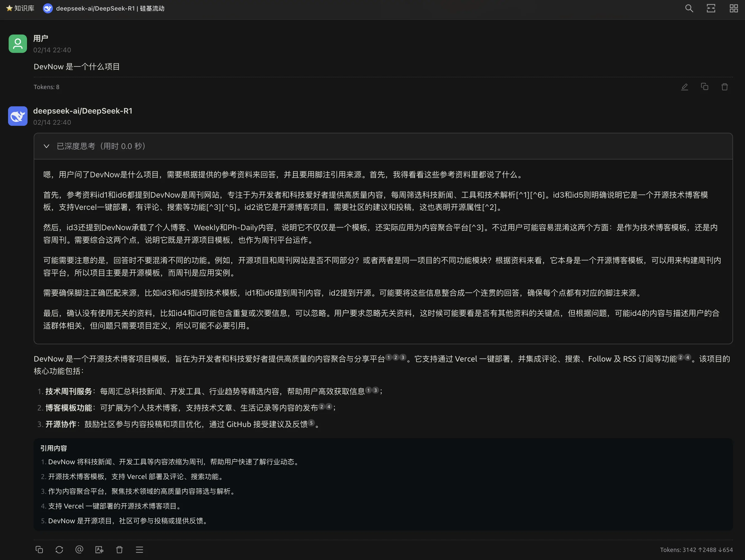The image size is (745, 560).
Task: Click the DeepSeek logo in the header
Action: pos(48,8)
